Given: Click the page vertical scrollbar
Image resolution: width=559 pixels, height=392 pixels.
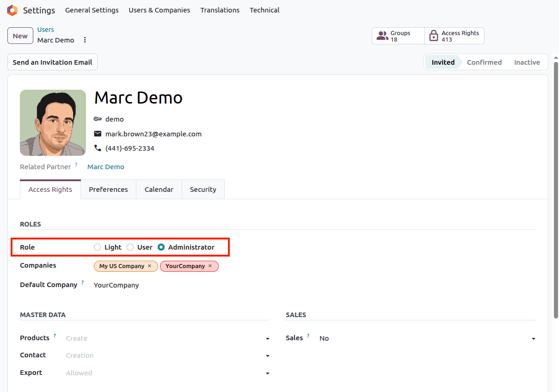Looking at the screenshot, I should point(556,190).
